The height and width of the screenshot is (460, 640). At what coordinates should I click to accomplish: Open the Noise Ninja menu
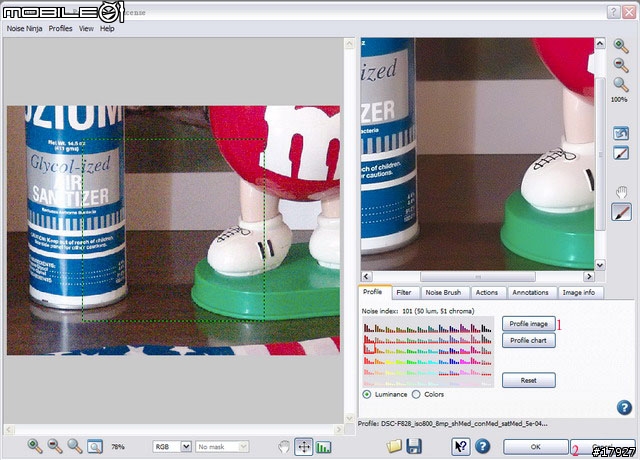click(x=24, y=29)
